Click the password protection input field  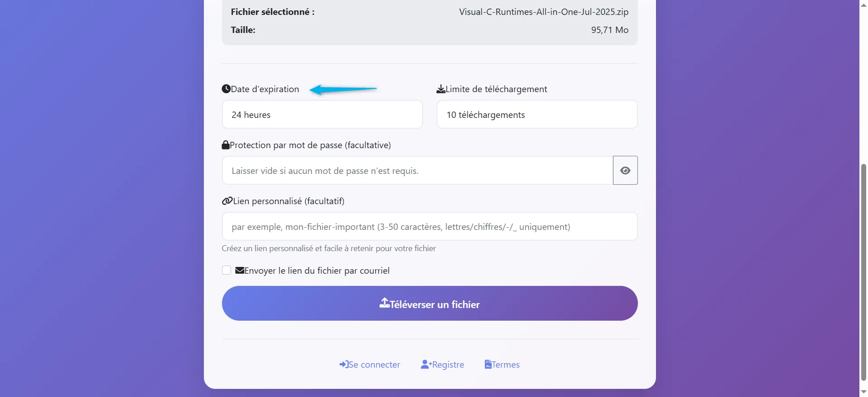[x=417, y=170]
